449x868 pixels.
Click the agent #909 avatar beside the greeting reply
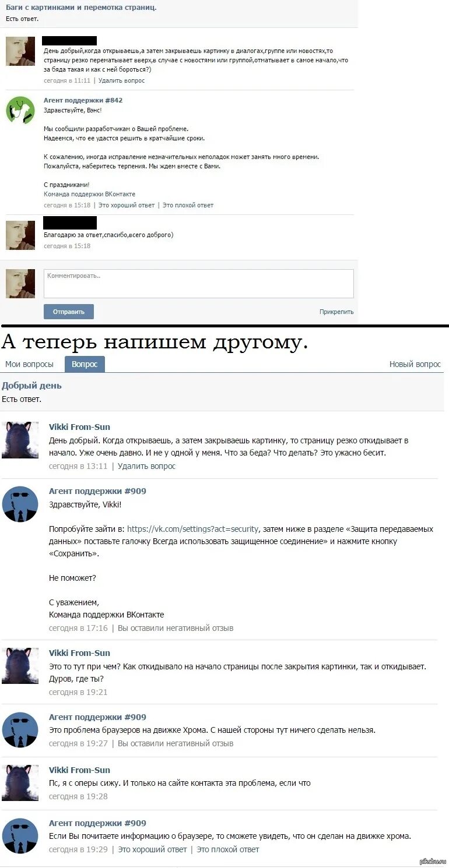tap(20, 504)
